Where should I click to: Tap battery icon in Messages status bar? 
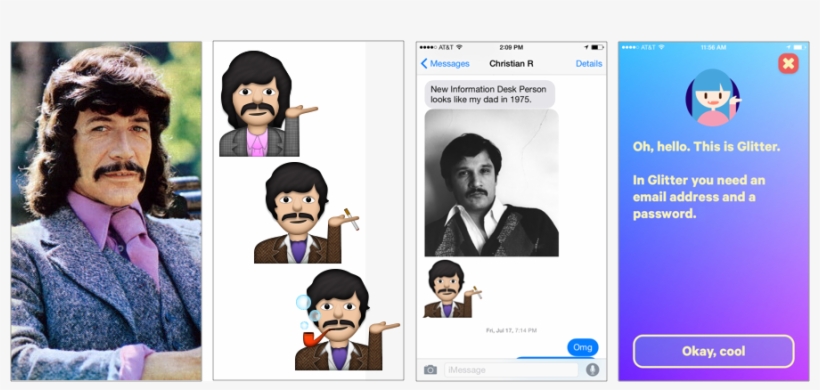coord(597,47)
